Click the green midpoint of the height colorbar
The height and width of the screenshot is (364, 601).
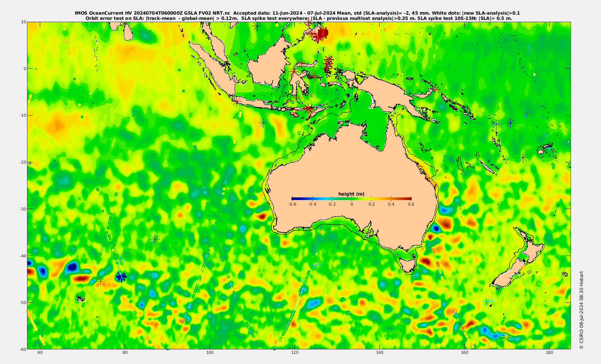[x=352, y=199]
